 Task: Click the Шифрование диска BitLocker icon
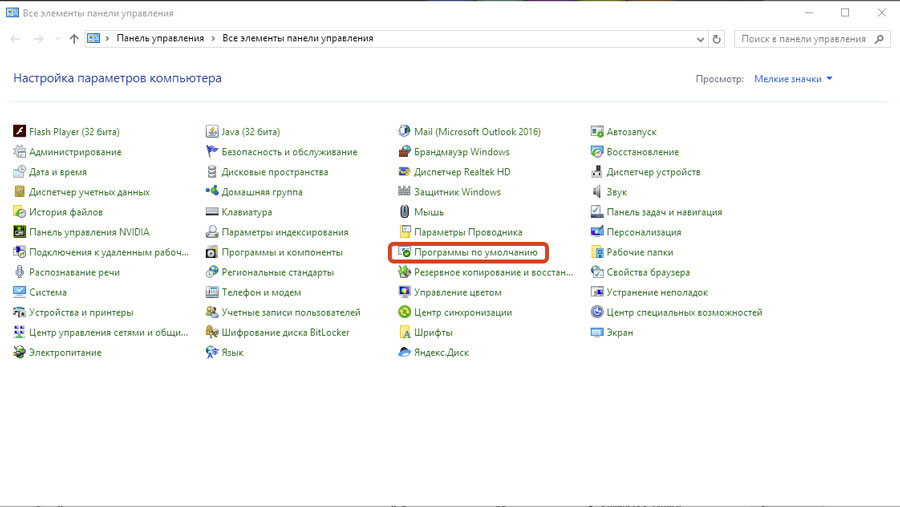pyautogui.click(x=212, y=332)
